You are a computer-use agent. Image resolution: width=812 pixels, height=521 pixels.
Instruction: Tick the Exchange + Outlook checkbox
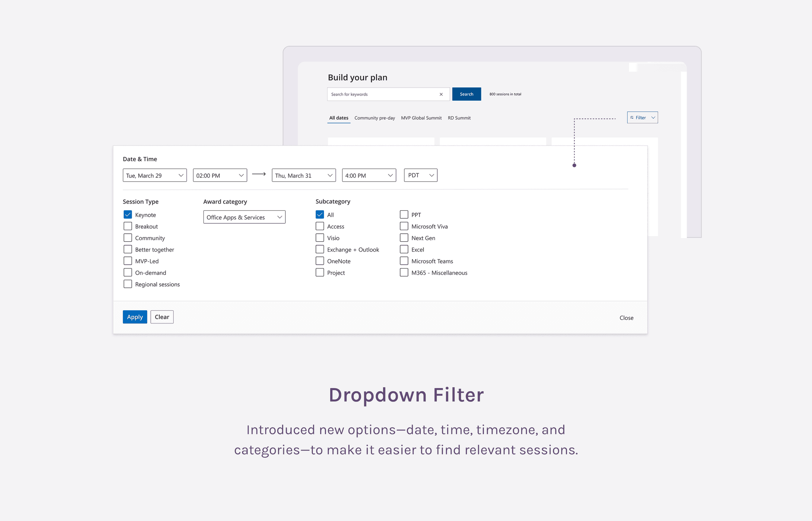[x=320, y=250]
